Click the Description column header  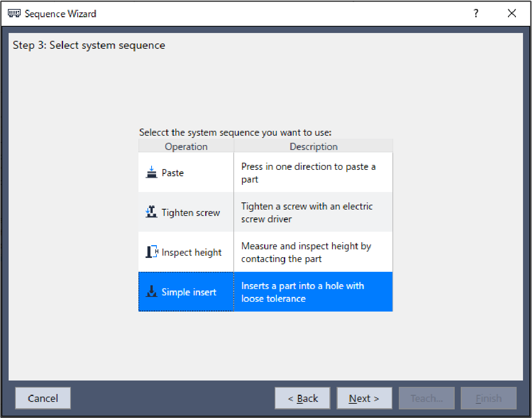click(313, 147)
